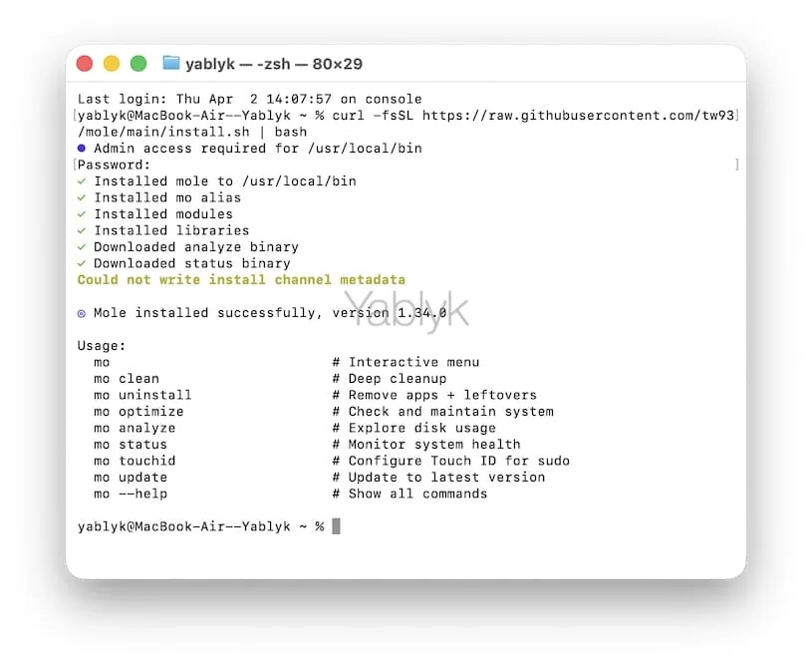Click the checkmark beside Installed modules
This screenshot has width=812, height=666.
[x=83, y=213]
